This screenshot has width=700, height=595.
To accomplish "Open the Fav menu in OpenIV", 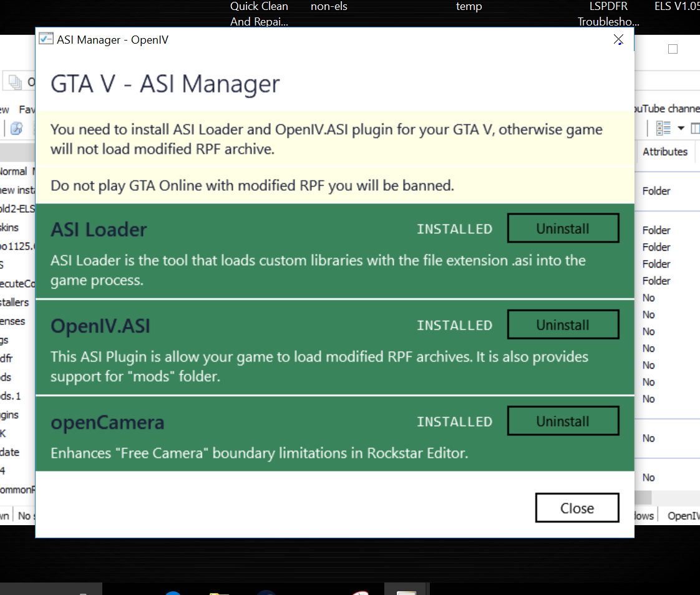I will (27, 109).
